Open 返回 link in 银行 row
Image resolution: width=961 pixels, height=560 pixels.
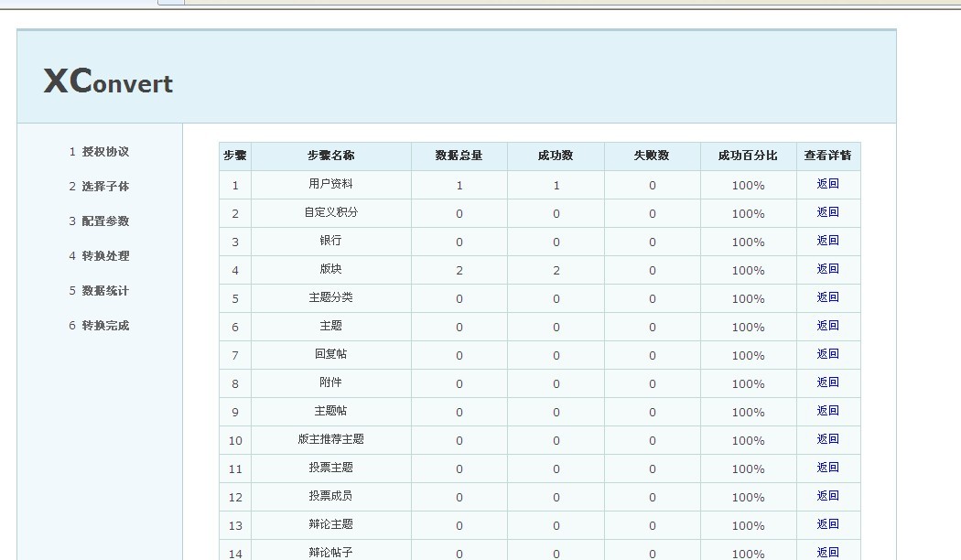pyautogui.click(x=828, y=240)
